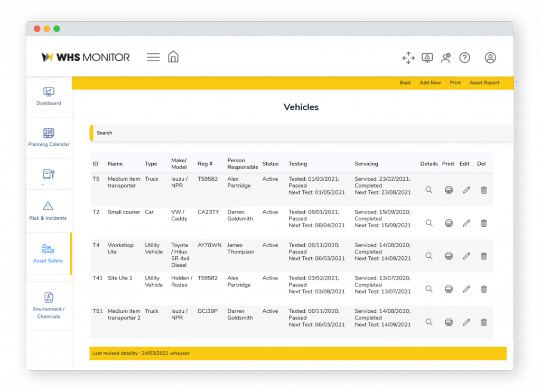The height and width of the screenshot is (392, 541).
Task: Click the expand arrows icon in the header
Action: (x=408, y=58)
